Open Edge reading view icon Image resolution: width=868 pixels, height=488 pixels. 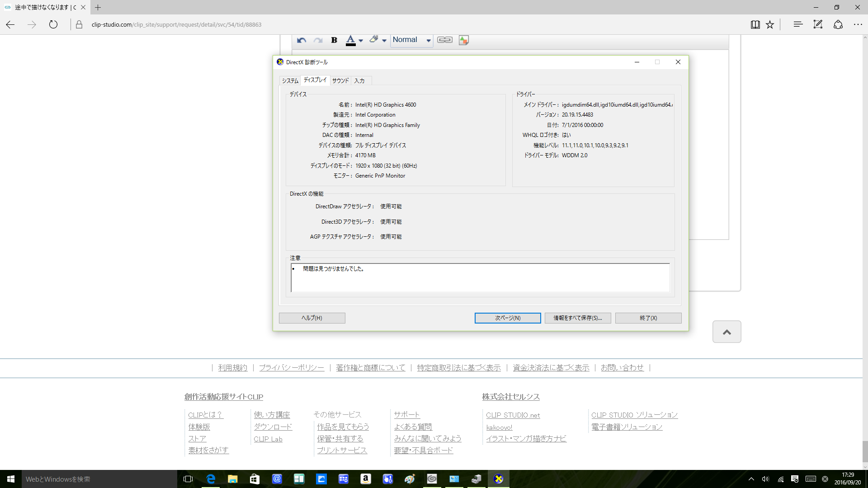(x=755, y=25)
